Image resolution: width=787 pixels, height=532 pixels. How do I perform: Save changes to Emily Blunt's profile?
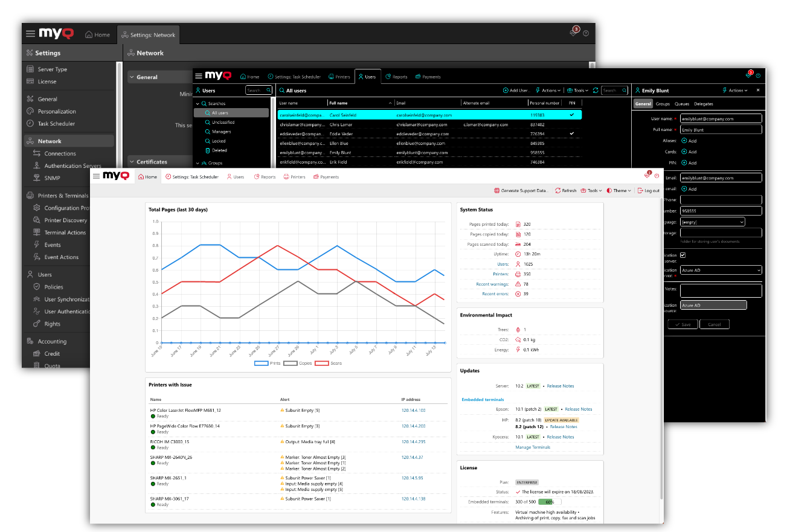coord(683,324)
